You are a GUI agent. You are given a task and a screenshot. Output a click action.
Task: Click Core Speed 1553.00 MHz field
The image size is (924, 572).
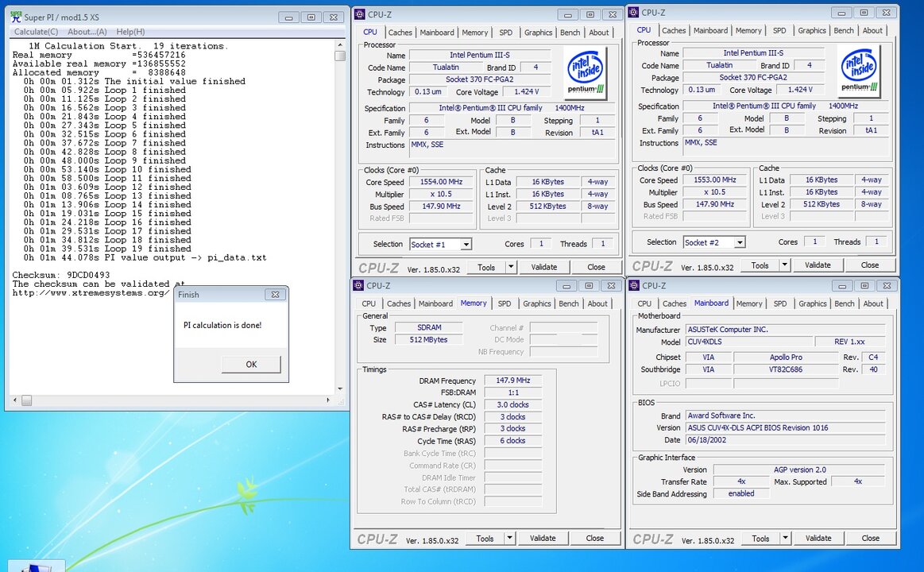click(x=715, y=180)
